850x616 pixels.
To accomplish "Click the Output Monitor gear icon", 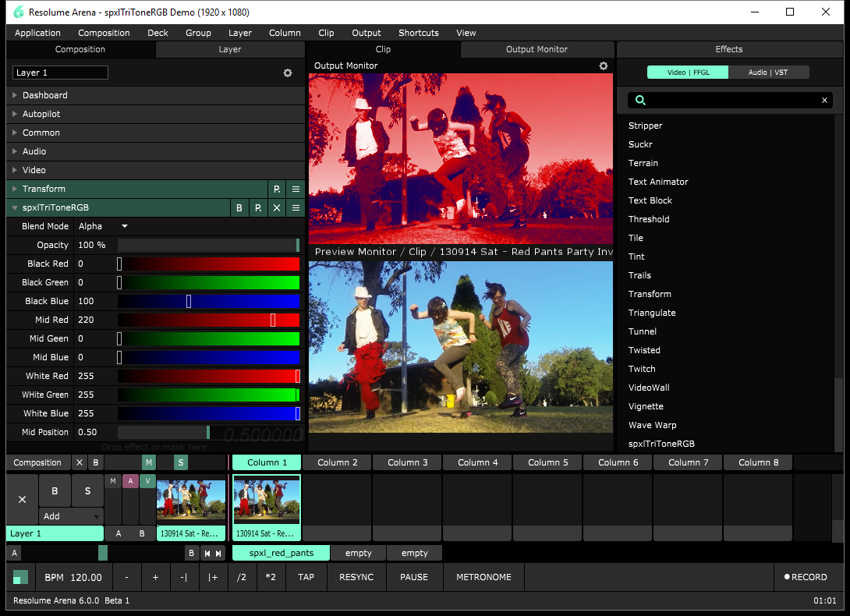I will click(603, 66).
